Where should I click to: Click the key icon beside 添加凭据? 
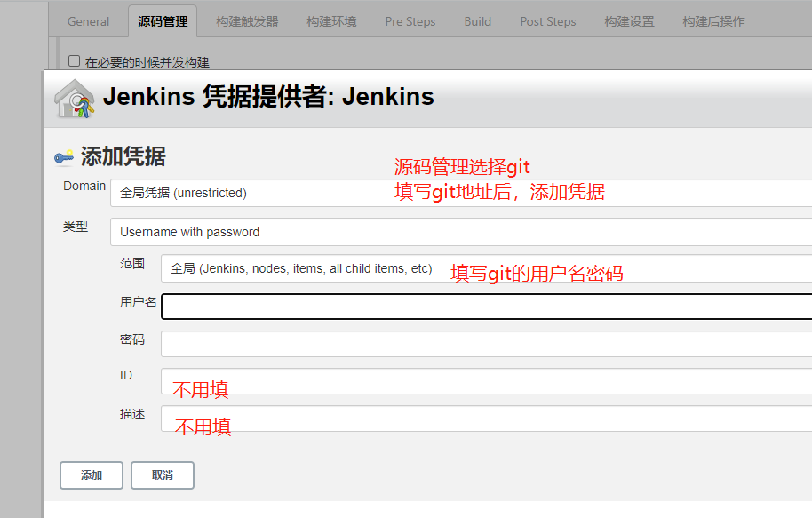coord(64,157)
